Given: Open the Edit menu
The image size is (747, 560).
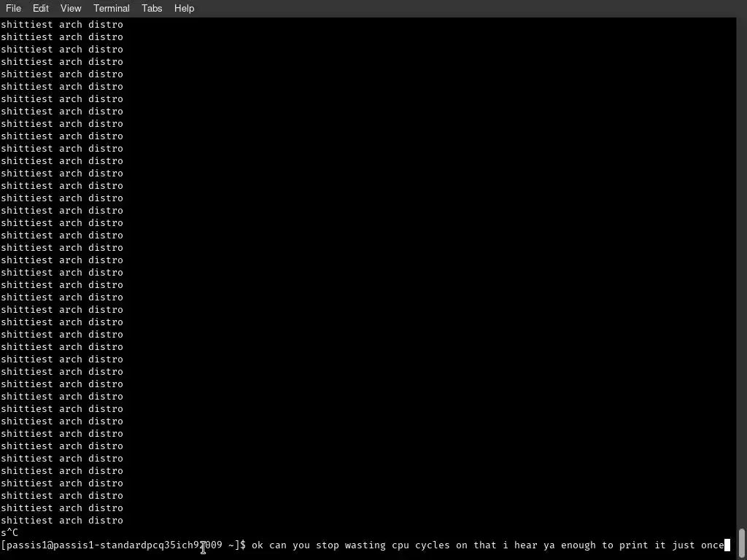Looking at the screenshot, I should pyautogui.click(x=41, y=8).
